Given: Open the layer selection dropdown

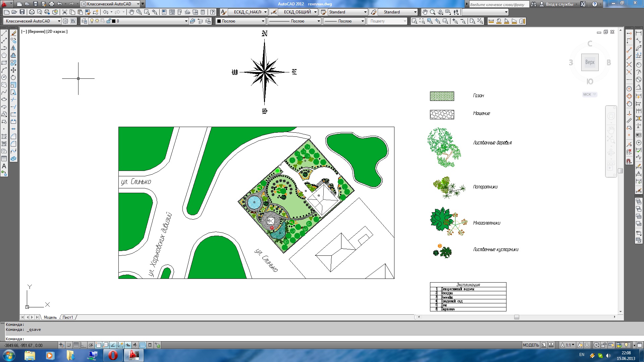Looking at the screenshot, I should (186, 21).
